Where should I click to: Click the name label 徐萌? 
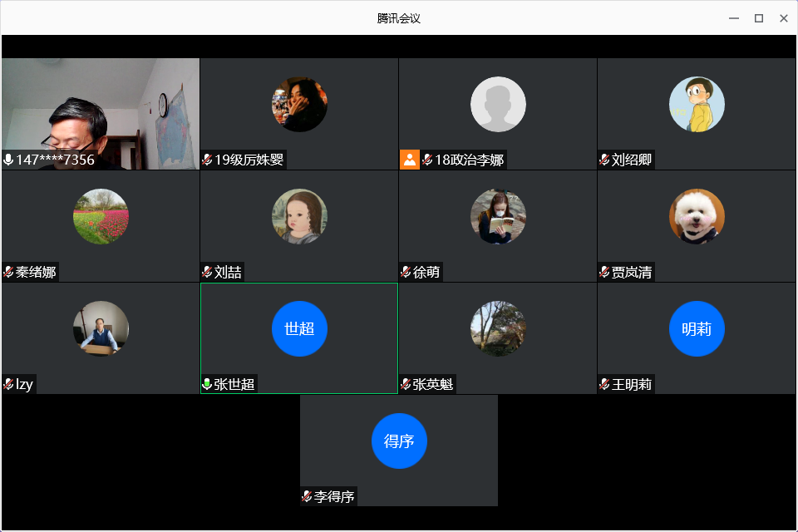tap(426, 272)
